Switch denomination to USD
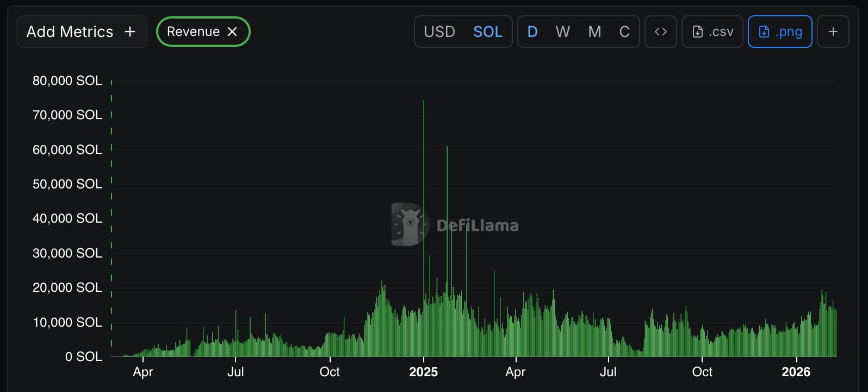 coord(439,32)
